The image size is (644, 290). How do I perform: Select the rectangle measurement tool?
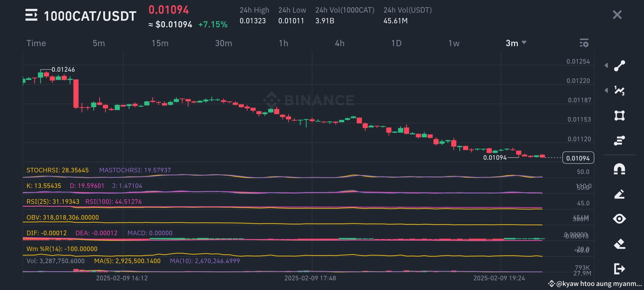(620, 115)
